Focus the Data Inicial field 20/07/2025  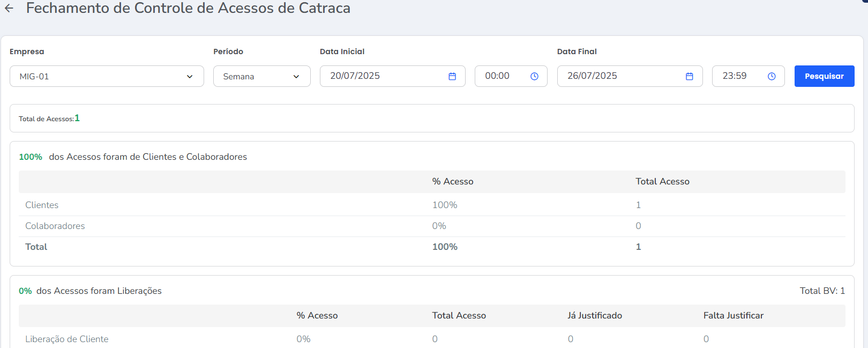pos(393,76)
